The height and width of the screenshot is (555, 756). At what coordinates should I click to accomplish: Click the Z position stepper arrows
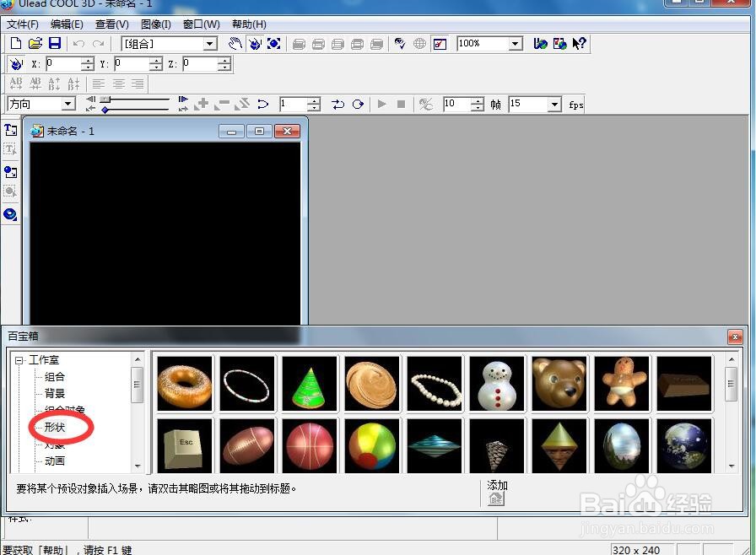(x=224, y=63)
